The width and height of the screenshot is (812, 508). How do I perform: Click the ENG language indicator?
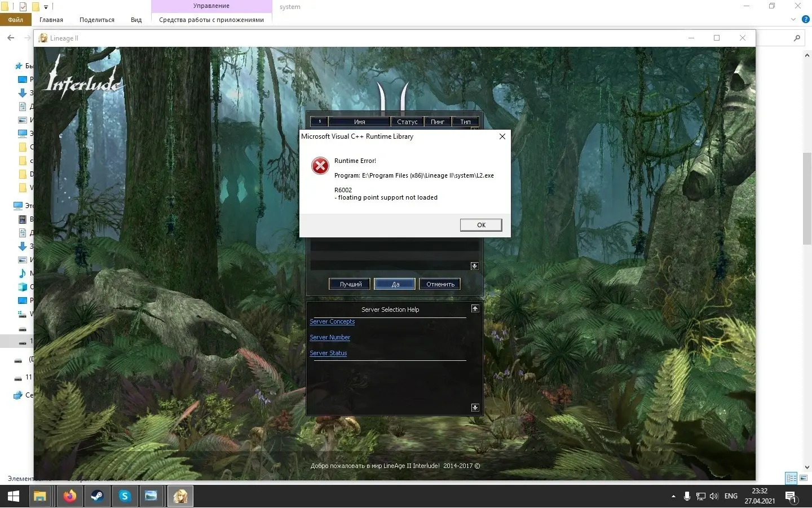[731, 496]
